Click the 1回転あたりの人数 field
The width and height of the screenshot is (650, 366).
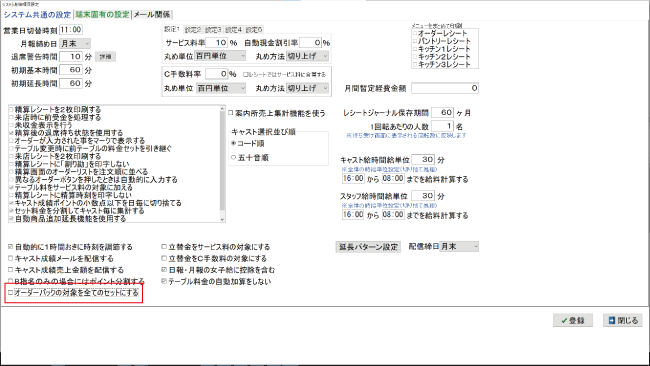coord(442,126)
